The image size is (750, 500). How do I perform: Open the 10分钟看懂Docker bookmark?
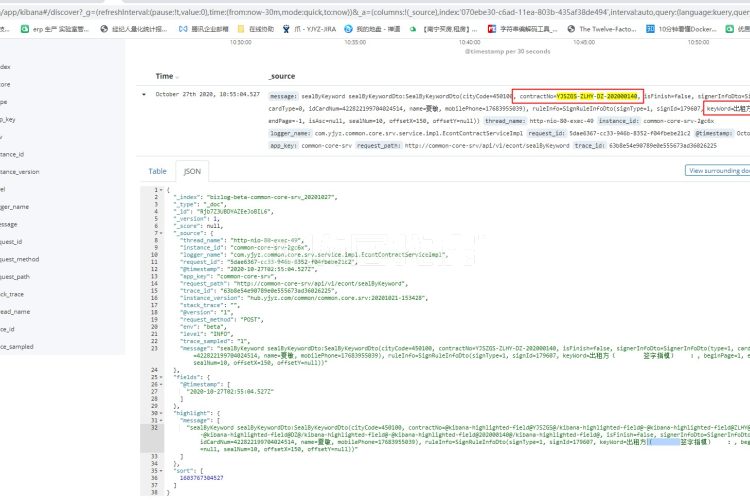[x=682, y=29]
